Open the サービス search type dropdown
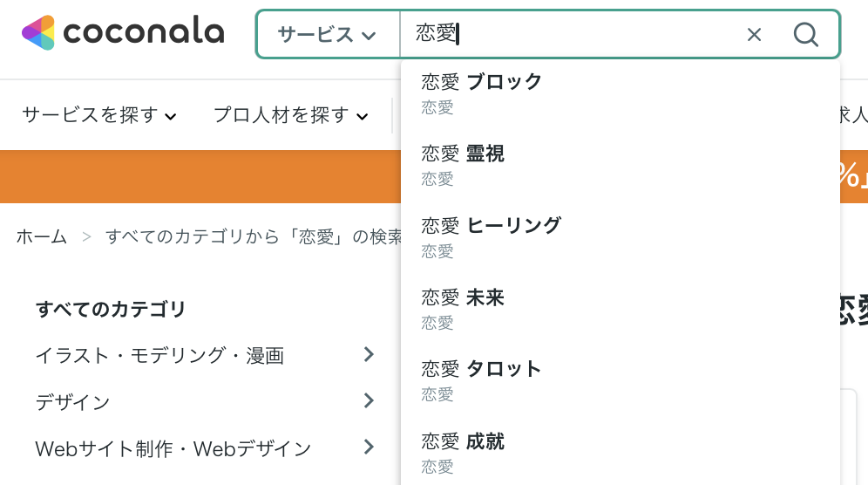This screenshot has height=485, width=868. coord(327,34)
